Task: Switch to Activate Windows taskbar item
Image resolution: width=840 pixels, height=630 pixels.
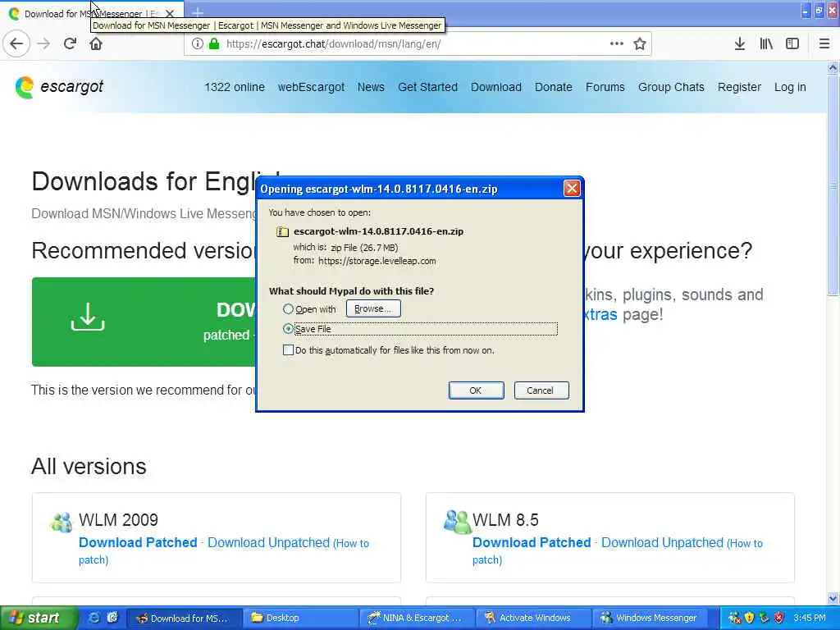Action: pos(533,618)
